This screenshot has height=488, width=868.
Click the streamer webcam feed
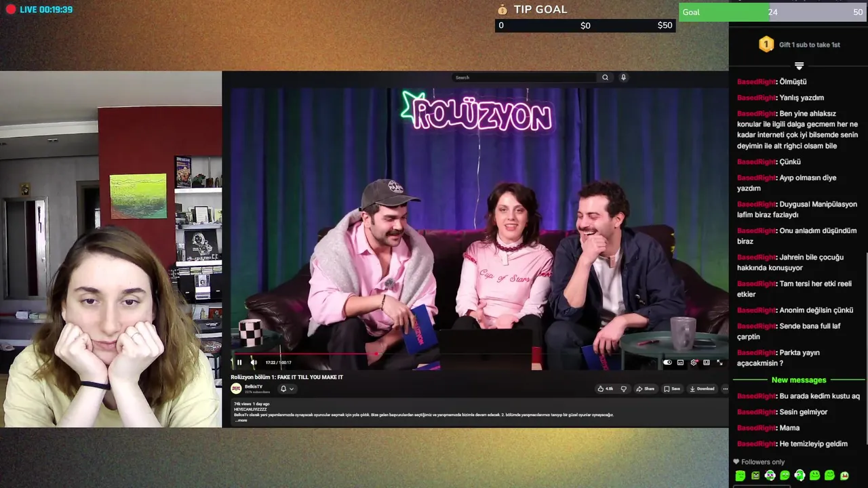pyautogui.click(x=111, y=249)
